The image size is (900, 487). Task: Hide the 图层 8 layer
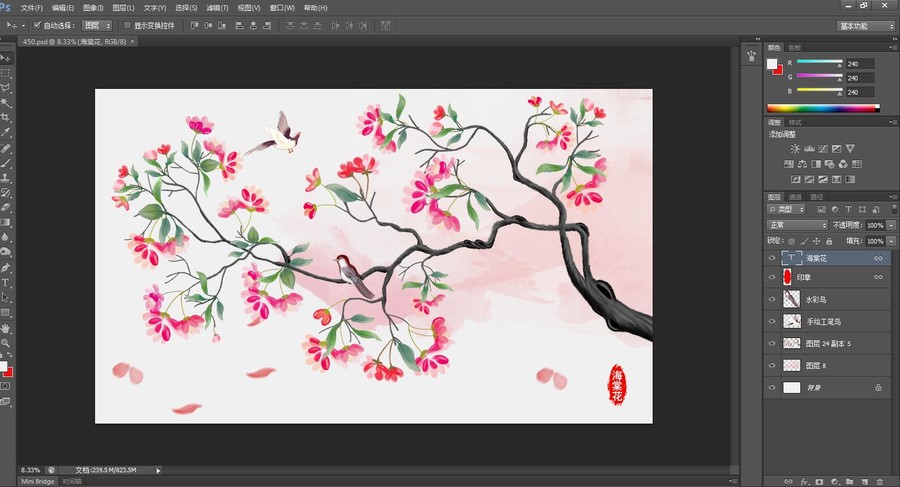point(772,365)
